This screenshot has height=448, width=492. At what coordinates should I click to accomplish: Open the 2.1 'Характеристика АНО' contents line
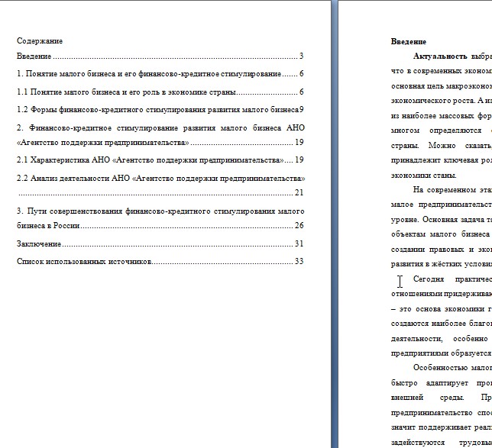click(x=160, y=160)
